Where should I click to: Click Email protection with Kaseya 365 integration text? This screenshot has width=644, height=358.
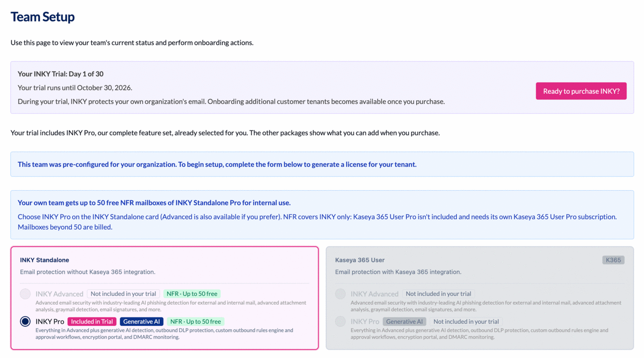(x=398, y=272)
